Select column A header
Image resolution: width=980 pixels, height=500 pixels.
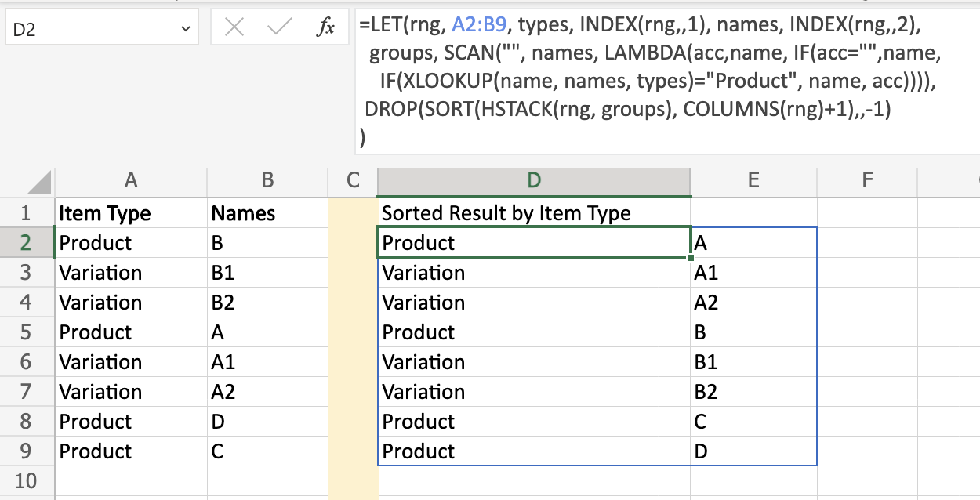coord(131,180)
